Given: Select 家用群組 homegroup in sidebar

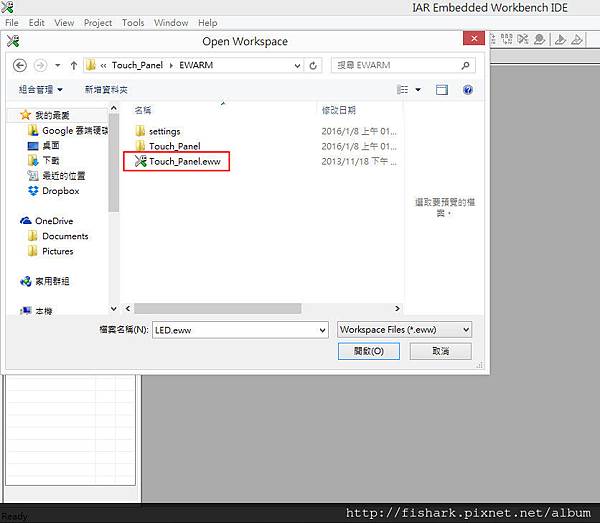Looking at the screenshot, I should [x=44, y=281].
